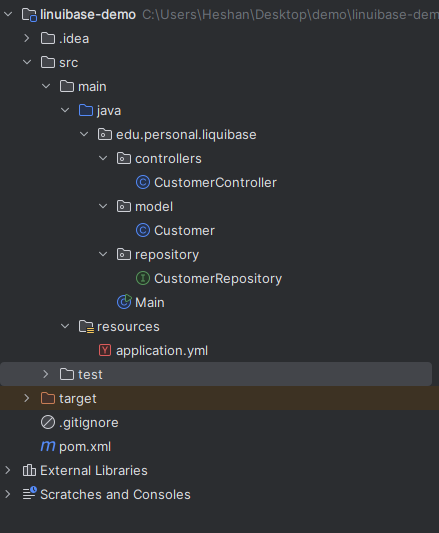Click the application.yml YAML file icon
The image size is (439, 533).
click(x=105, y=350)
